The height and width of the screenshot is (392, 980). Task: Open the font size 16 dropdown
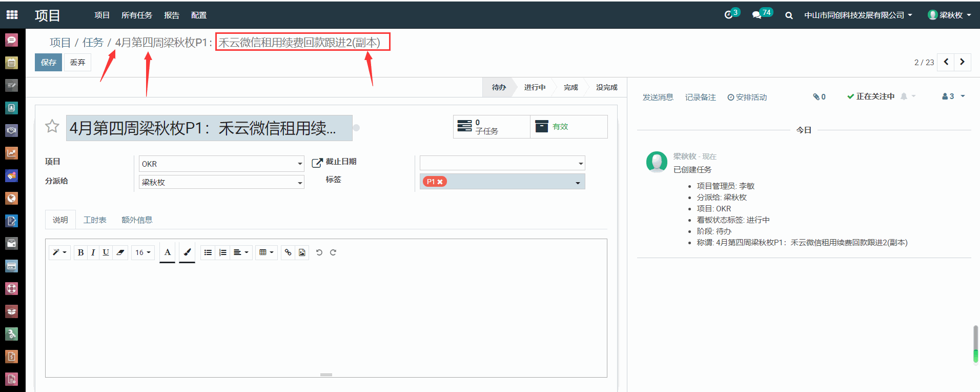(142, 252)
